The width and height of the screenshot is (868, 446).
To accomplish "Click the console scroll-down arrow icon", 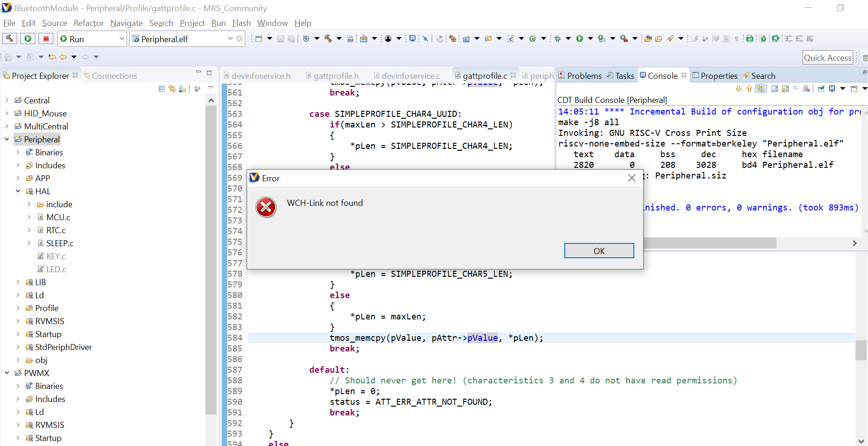I will click(739, 89).
